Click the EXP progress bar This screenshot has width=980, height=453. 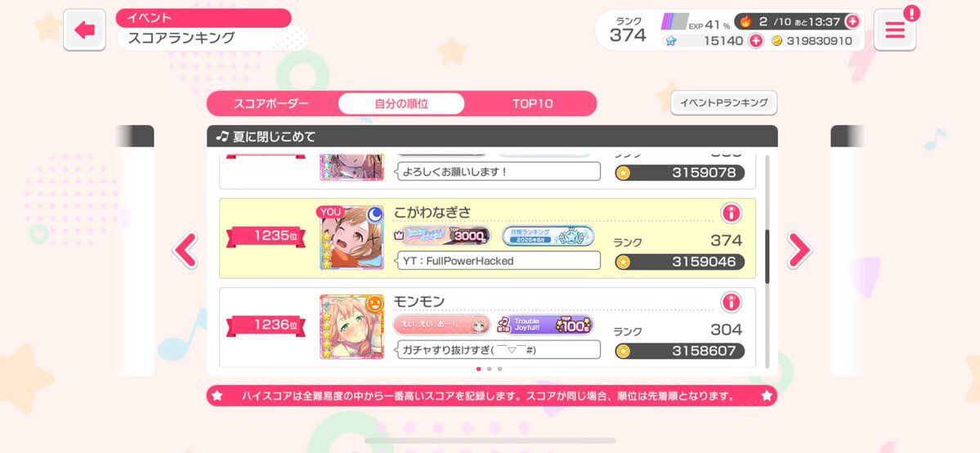(675, 22)
